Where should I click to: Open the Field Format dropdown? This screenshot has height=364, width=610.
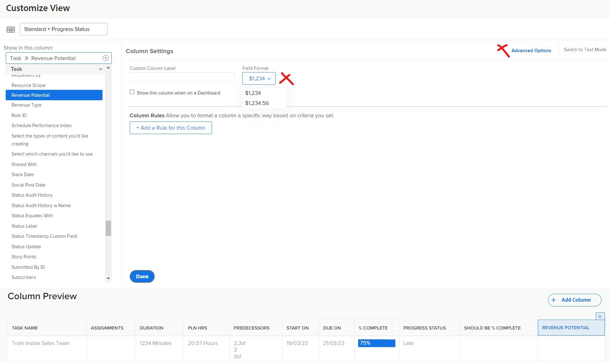pyautogui.click(x=259, y=78)
